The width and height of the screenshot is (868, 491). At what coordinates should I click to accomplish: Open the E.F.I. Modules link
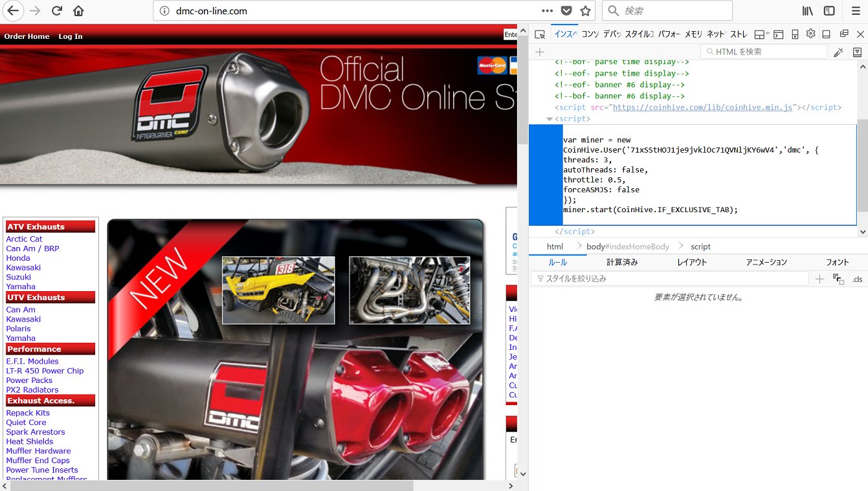click(32, 362)
